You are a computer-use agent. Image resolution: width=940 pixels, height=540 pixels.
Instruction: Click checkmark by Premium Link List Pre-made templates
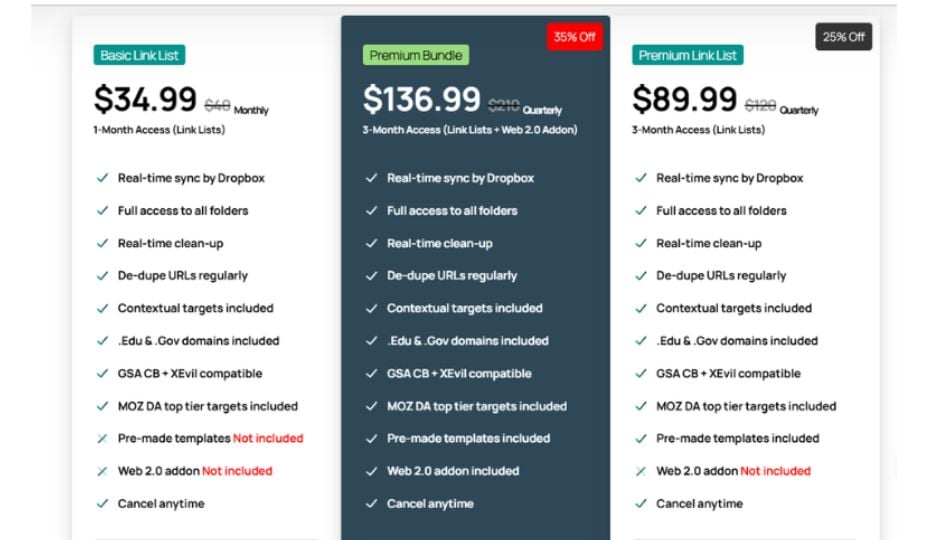click(x=641, y=439)
